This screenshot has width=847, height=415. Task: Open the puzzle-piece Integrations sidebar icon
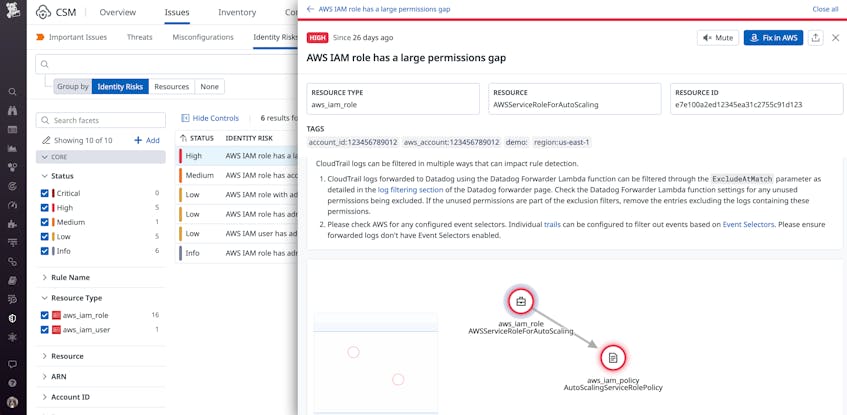click(12, 224)
